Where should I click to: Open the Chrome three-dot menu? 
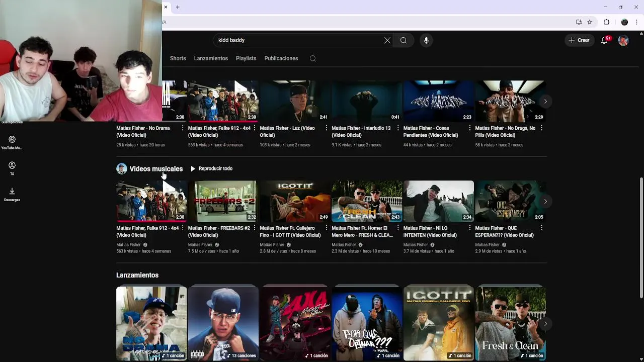[637, 22]
